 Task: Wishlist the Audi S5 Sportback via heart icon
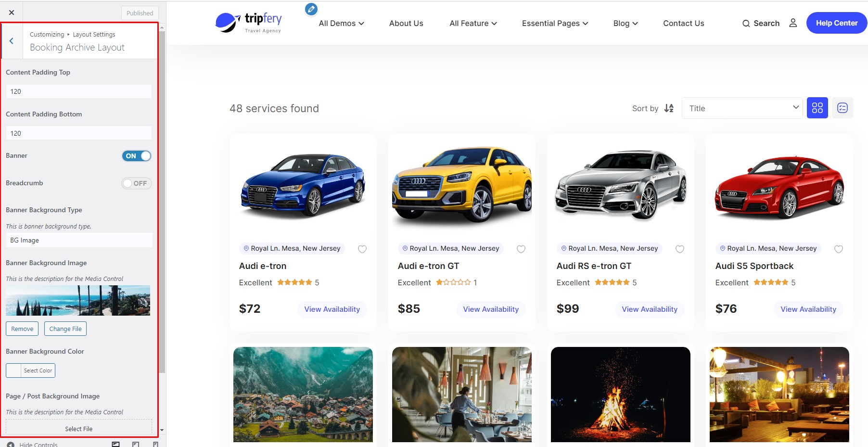coord(839,249)
